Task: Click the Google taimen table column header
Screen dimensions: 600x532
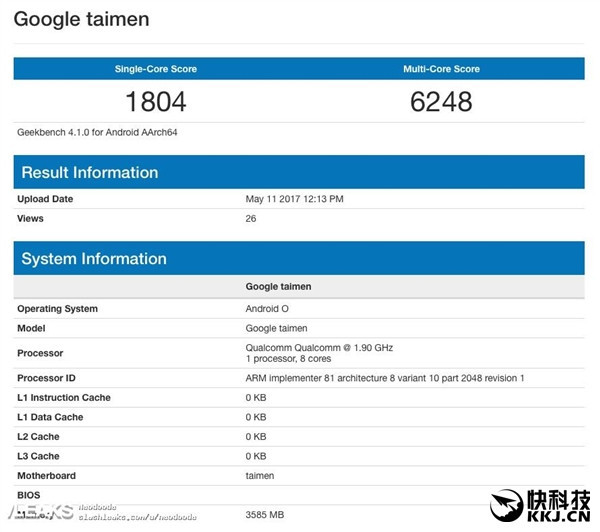Action: click(278, 287)
